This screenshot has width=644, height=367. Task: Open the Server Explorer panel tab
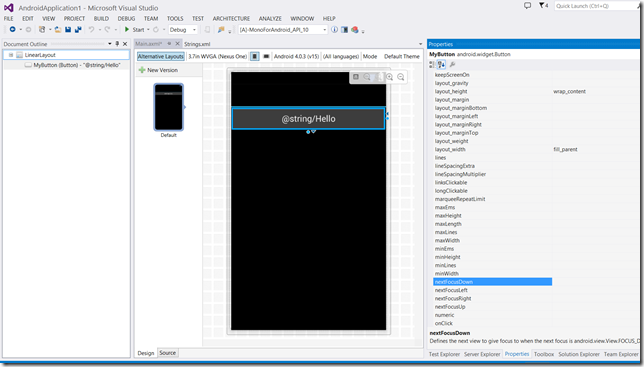[482, 354]
